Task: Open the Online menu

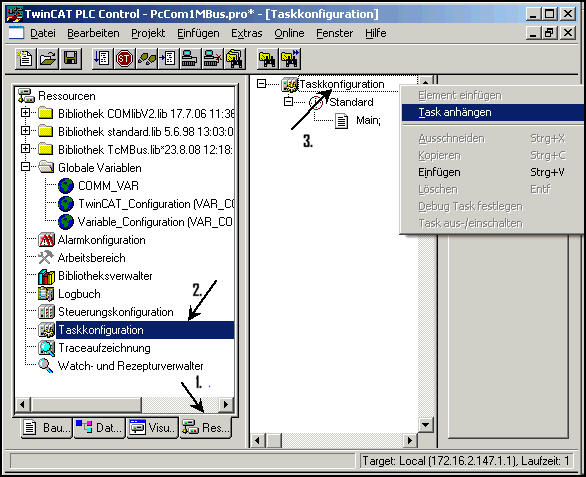Action: point(289,33)
